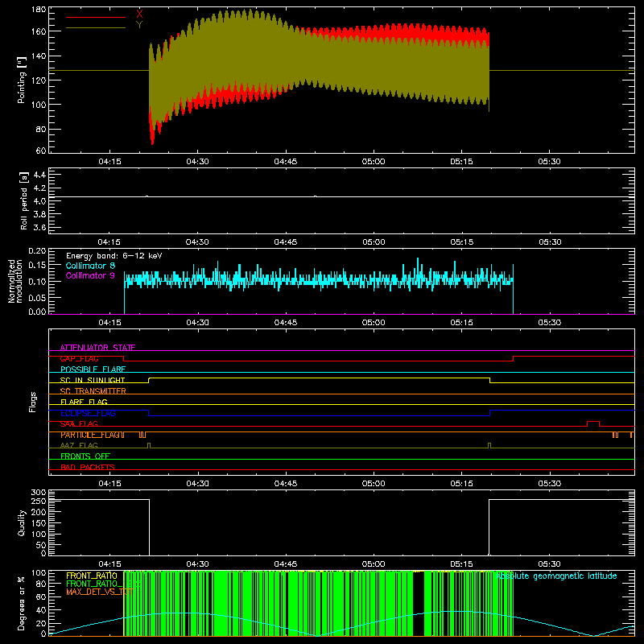This screenshot has height=644, width=644.
Task: Click '05:00' label under the modulation plot
Action: tap(374, 323)
